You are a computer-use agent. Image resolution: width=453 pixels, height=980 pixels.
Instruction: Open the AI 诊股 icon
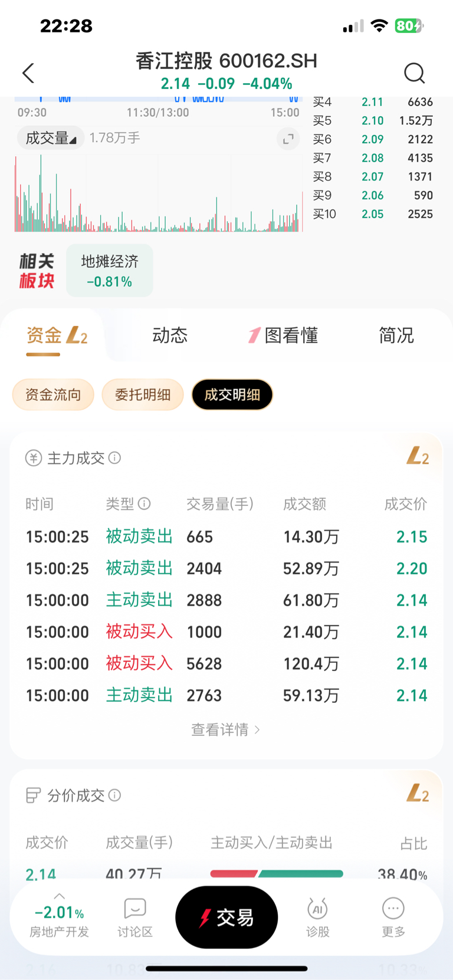317,918
